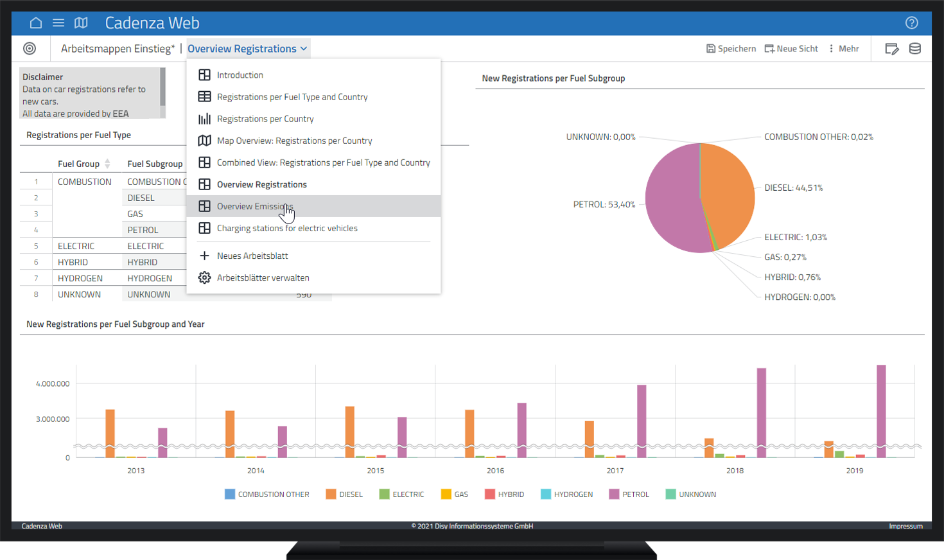944x560 pixels.
Task: Click the map icon in top bar
Action: pos(81,23)
